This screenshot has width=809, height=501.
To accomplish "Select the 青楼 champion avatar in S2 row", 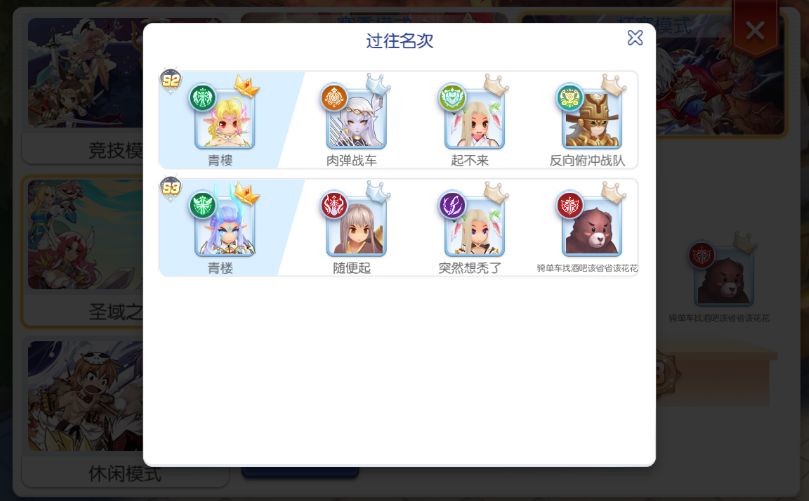I will pyautogui.click(x=225, y=120).
